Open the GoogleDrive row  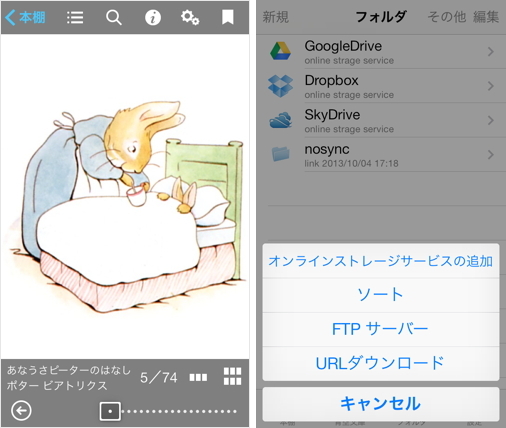381,52
